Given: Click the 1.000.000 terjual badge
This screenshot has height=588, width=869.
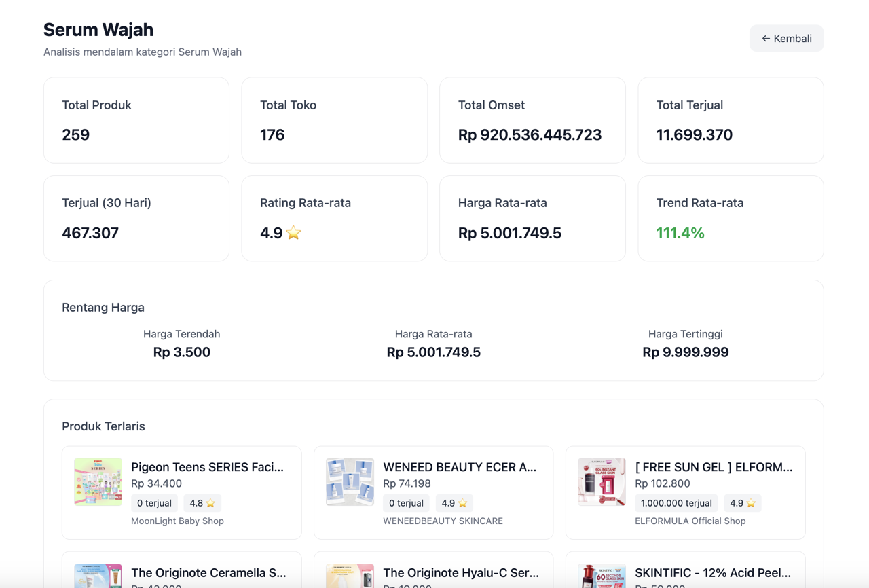Looking at the screenshot, I should (x=676, y=503).
